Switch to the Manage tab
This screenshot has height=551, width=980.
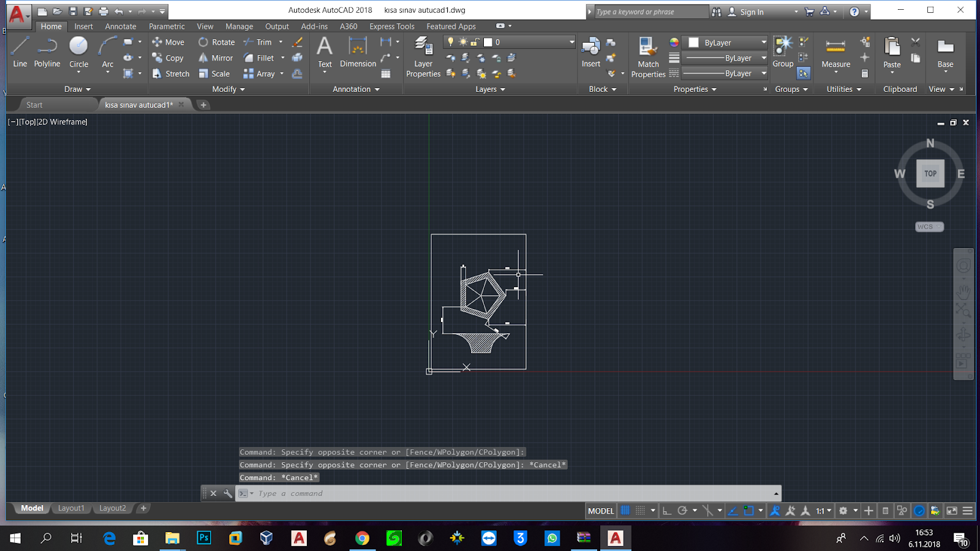pyautogui.click(x=239, y=26)
